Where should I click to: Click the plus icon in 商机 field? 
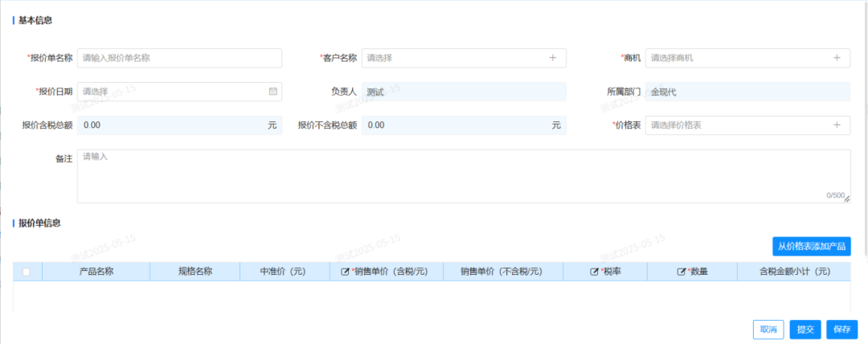pos(837,58)
